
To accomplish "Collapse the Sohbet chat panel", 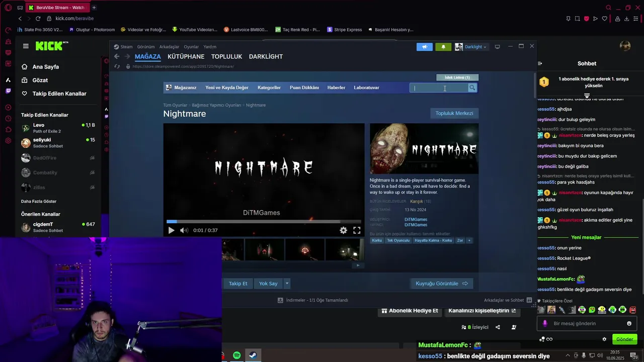I will pyautogui.click(x=540, y=63).
